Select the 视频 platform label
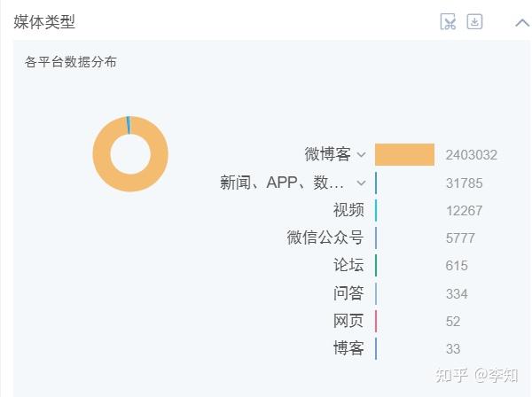 tap(348, 210)
